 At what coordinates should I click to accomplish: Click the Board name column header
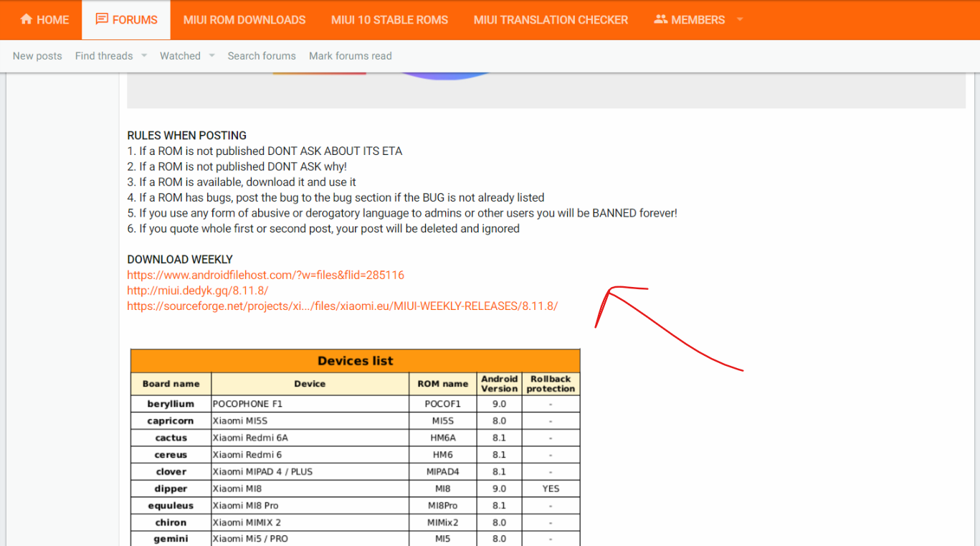[171, 384]
